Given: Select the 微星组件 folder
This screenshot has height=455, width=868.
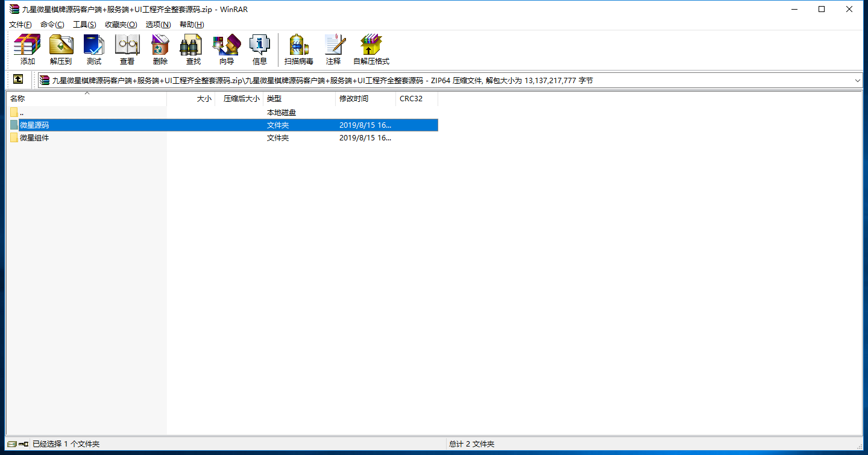Looking at the screenshot, I should [34, 138].
